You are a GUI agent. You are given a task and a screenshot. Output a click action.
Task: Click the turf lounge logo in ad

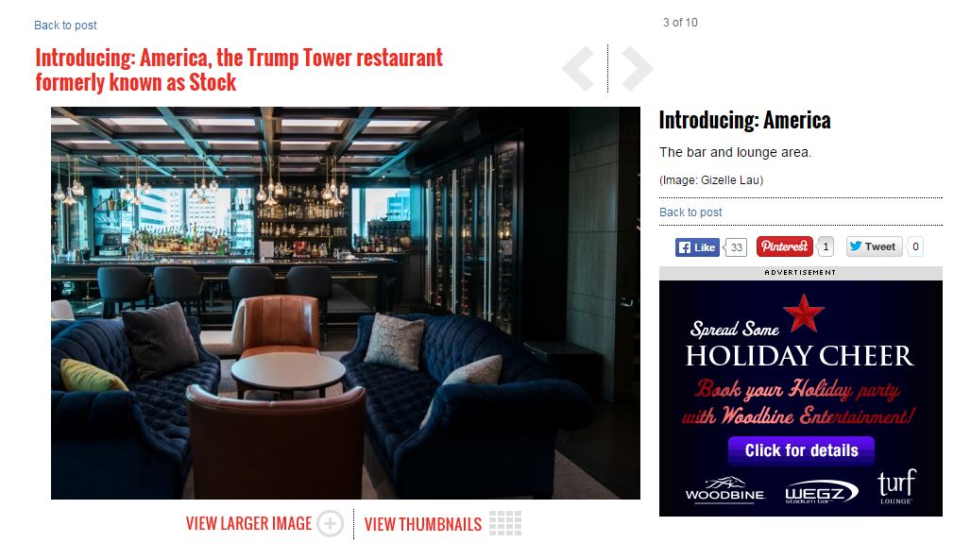pos(896,487)
